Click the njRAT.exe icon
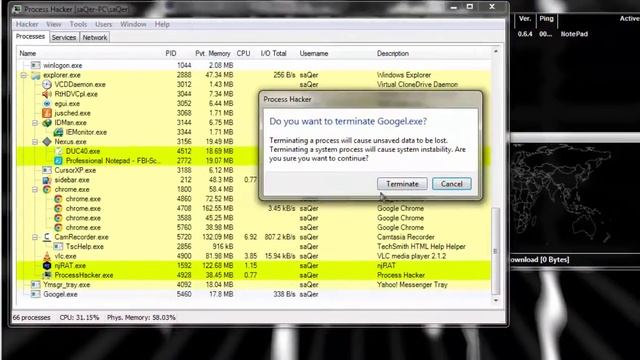 click(47, 265)
